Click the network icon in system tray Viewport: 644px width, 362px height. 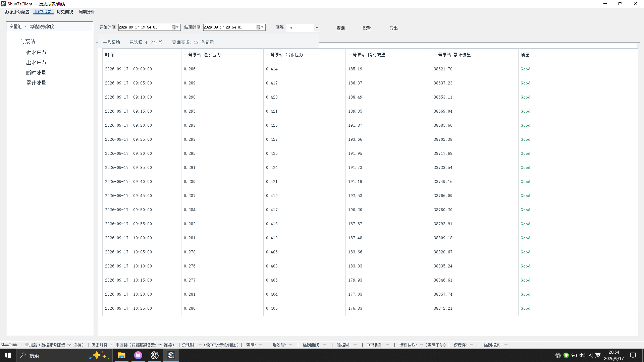pyautogui.click(x=590, y=355)
